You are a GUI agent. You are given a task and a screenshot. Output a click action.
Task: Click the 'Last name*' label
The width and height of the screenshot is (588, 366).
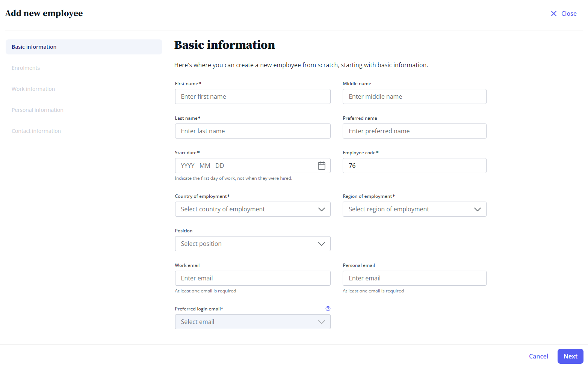pos(187,118)
